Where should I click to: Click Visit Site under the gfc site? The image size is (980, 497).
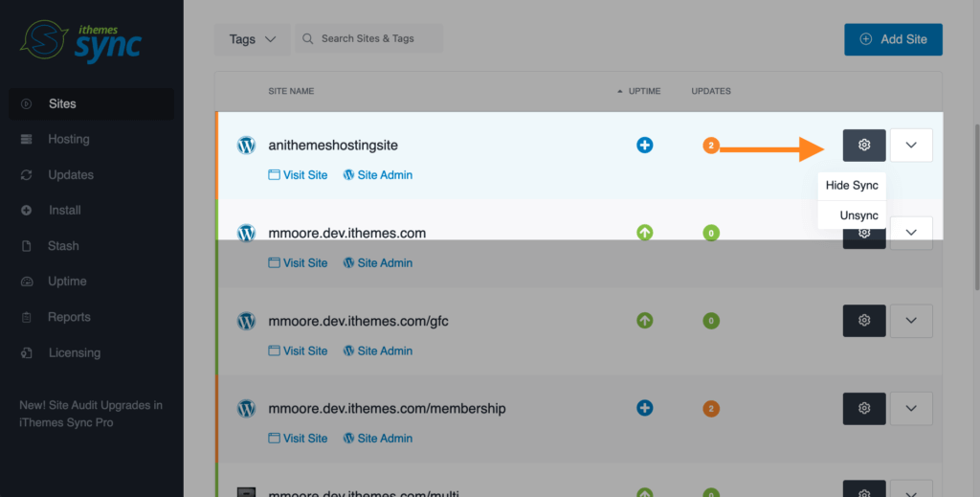pos(299,351)
